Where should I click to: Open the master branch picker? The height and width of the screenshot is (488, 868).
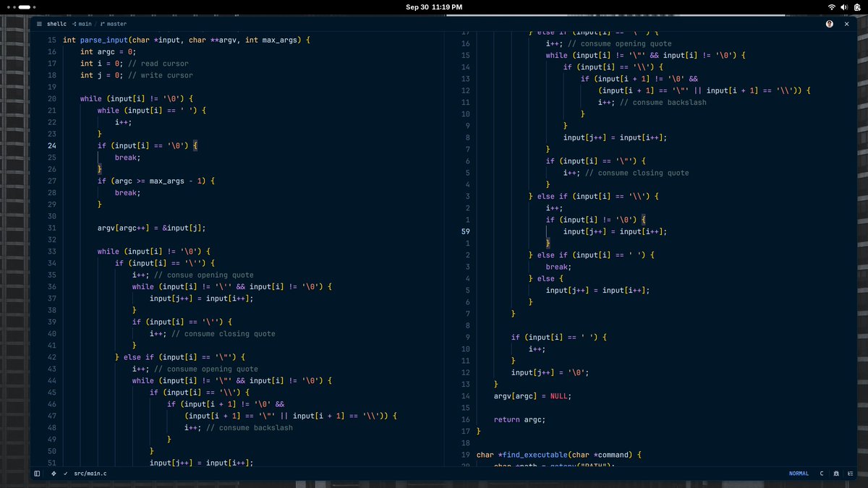pyautogui.click(x=112, y=24)
